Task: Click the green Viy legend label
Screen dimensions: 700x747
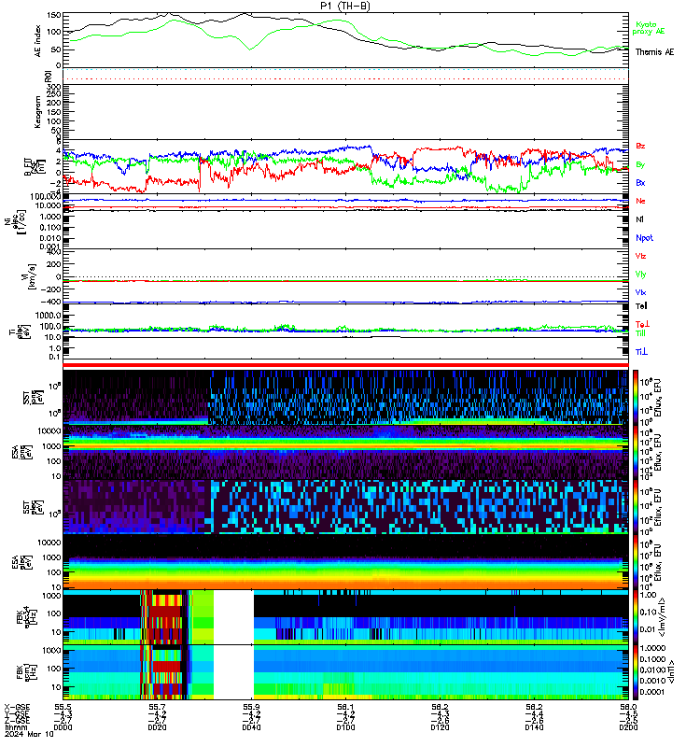Action: pyautogui.click(x=640, y=275)
